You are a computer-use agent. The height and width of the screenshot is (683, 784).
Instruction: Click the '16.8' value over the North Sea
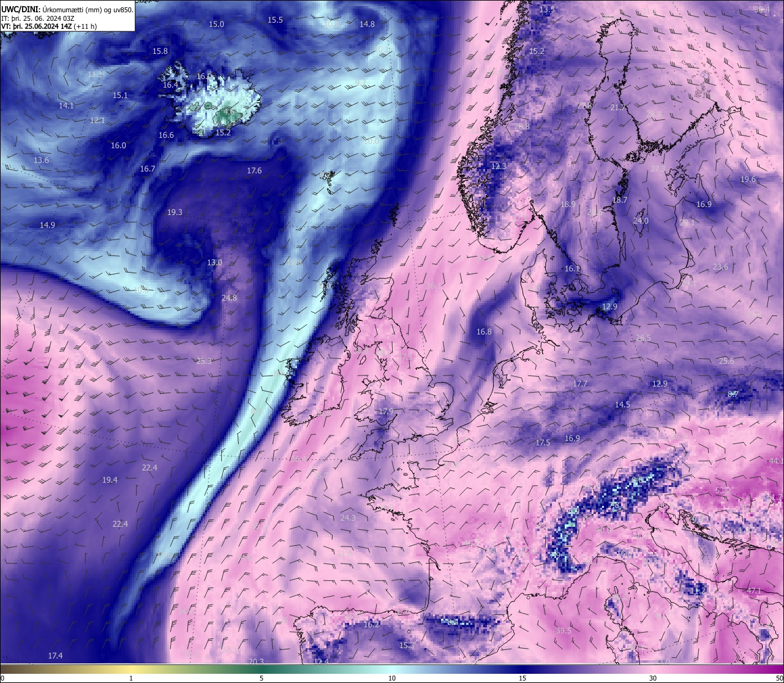tap(484, 331)
